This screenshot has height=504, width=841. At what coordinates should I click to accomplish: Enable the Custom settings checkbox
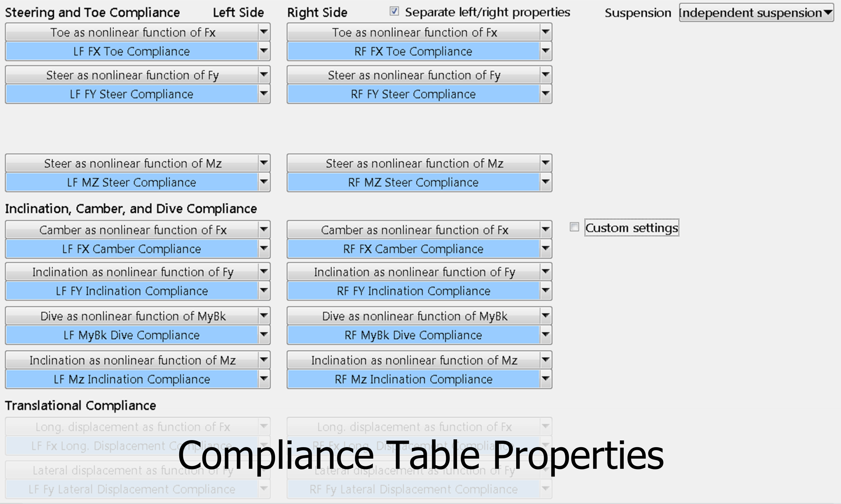pyautogui.click(x=574, y=227)
